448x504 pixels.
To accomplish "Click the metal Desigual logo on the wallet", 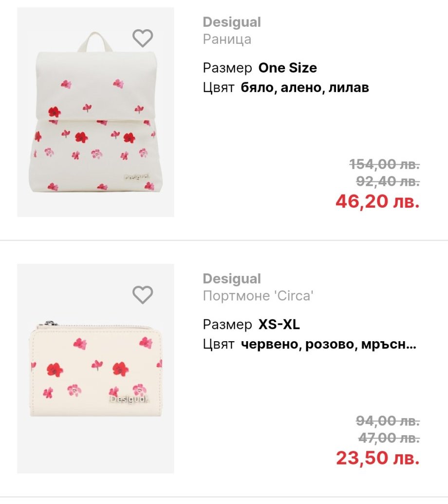I will pos(129,400).
